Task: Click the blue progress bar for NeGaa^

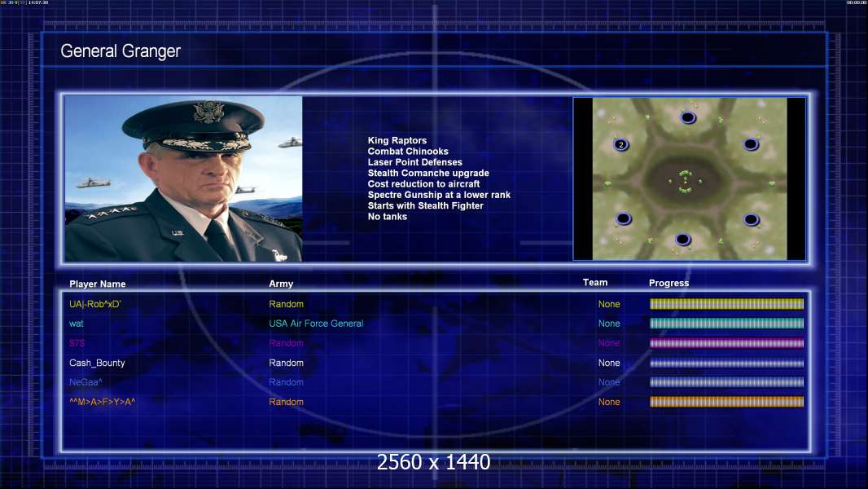Action: pos(726,382)
